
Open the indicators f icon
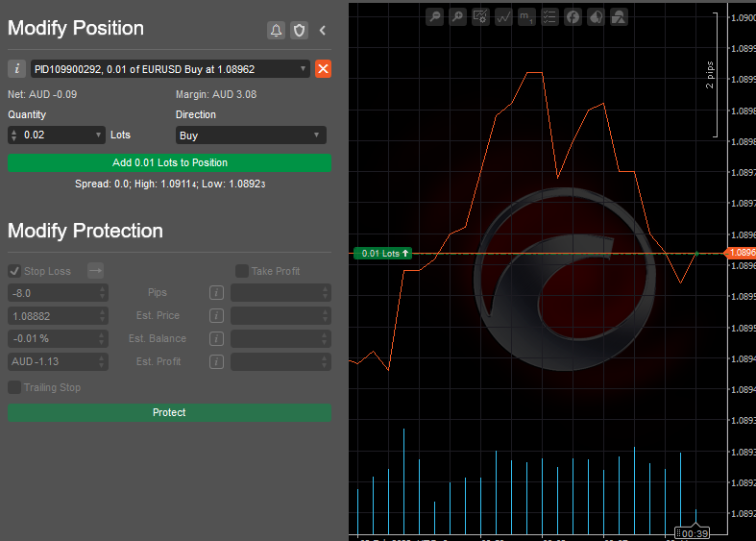coord(573,17)
